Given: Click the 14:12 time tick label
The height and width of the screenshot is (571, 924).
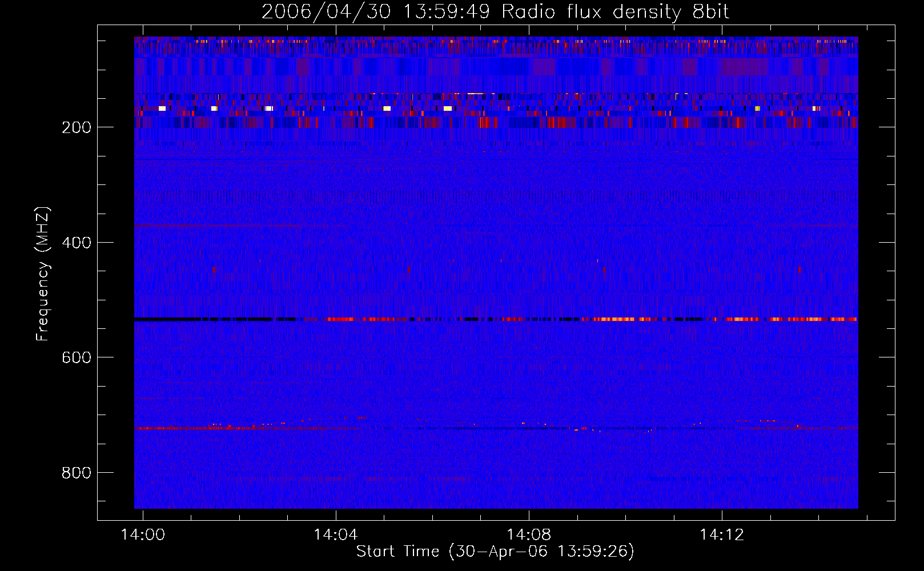Looking at the screenshot, I should coord(722,534).
